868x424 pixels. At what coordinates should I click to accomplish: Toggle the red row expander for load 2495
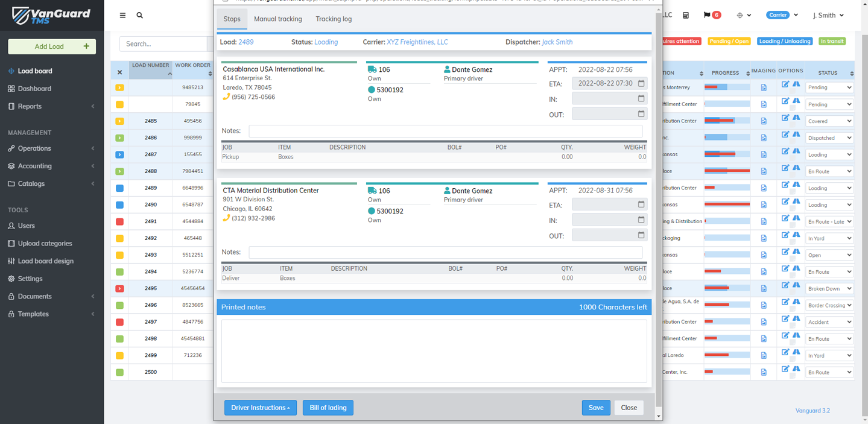point(119,289)
